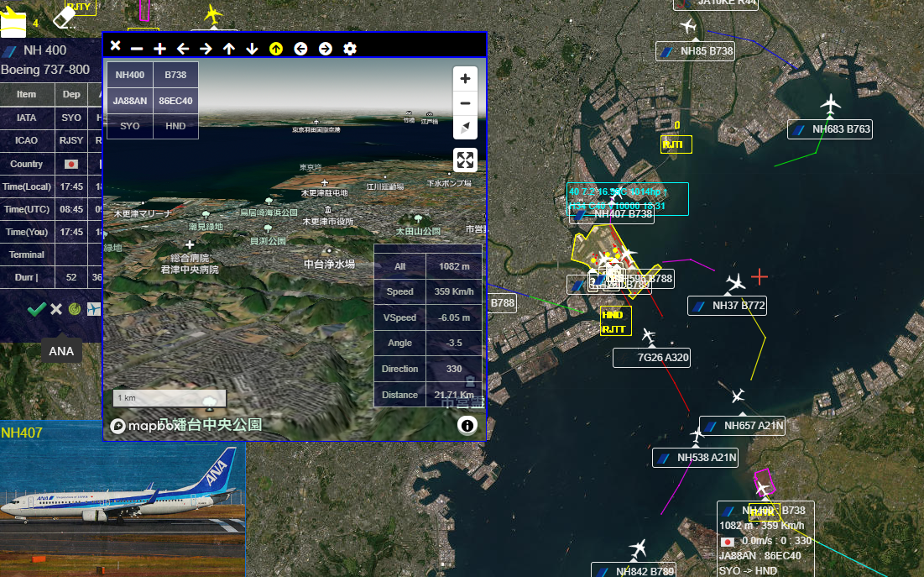Select the NH538 A21N flight label
This screenshot has height=577, width=924.
(696, 458)
